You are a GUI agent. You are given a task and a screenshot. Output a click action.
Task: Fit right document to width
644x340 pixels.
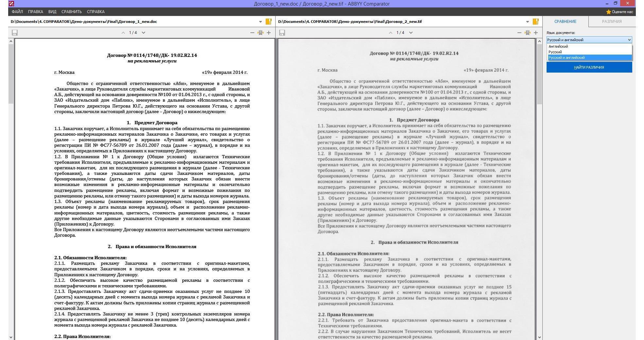[x=527, y=33]
